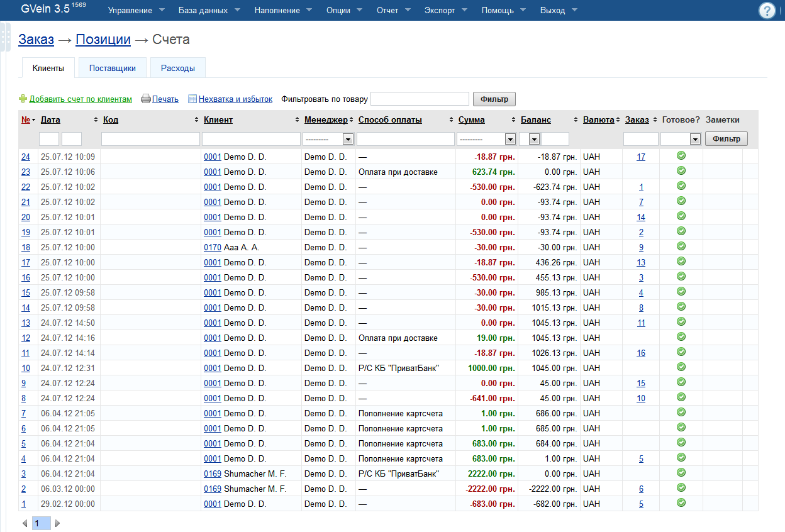
Task: Open client link 0169 for invoice 3
Action: coord(212,474)
